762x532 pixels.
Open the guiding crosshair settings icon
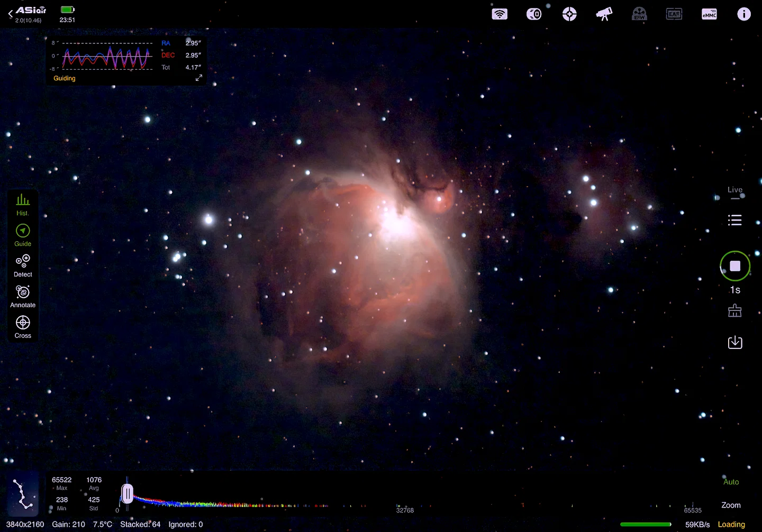[x=569, y=14]
